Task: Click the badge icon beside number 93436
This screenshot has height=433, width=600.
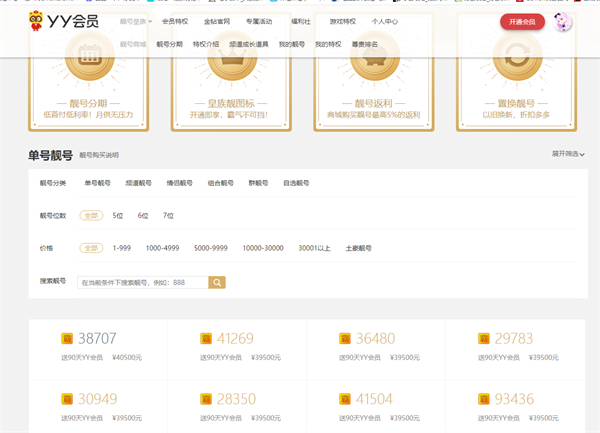Action: pyautogui.click(x=484, y=399)
